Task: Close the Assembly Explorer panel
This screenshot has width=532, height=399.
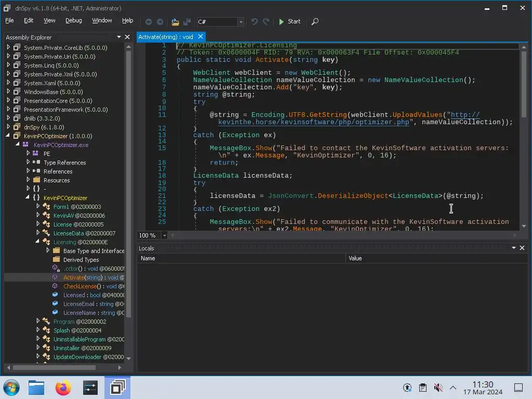Action: pos(127,37)
